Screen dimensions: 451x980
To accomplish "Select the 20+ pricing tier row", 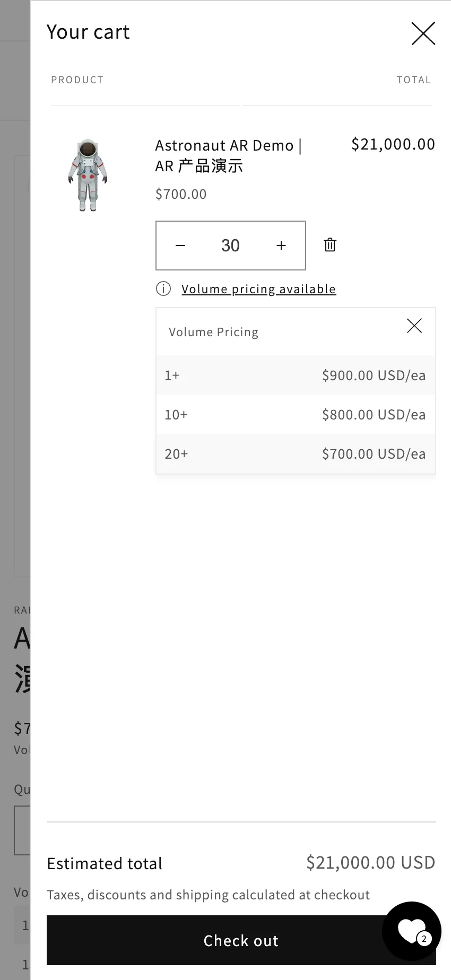I will 295,453.
